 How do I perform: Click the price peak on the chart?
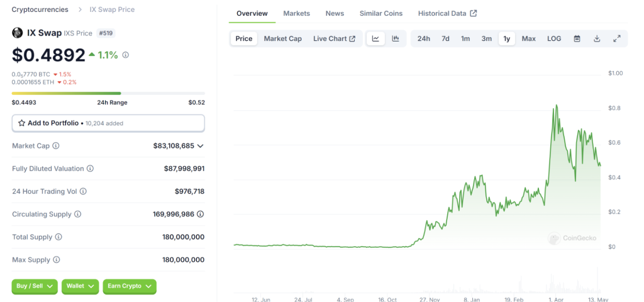[x=556, y=106]
